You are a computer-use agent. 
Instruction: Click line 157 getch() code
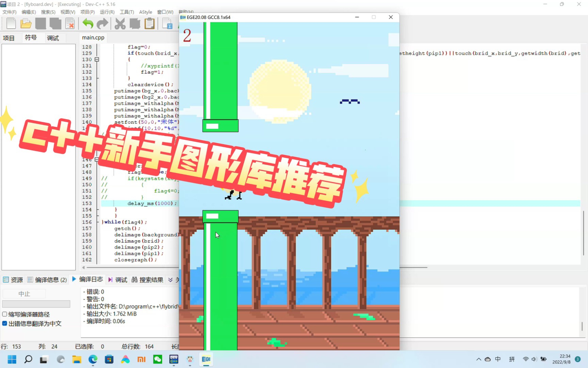127,228
